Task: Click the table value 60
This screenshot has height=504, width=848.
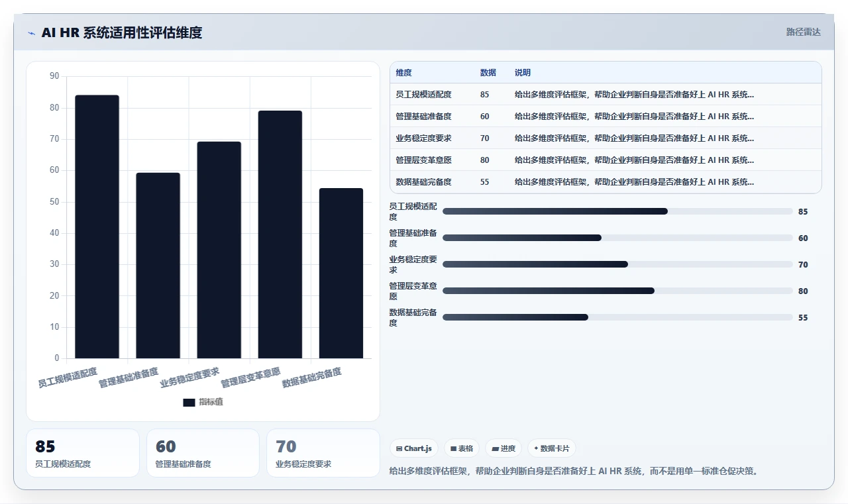Action: [485, 117]
